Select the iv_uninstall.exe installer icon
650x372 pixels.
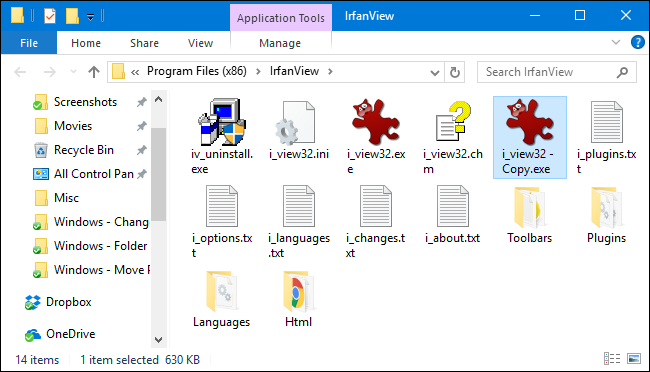pyautogui.click(x=222, y=122)
